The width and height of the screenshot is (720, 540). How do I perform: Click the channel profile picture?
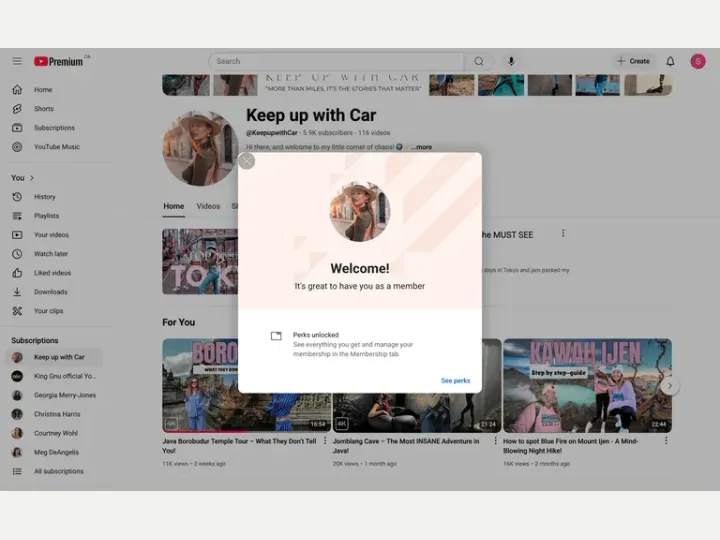(x=200, y=148)
